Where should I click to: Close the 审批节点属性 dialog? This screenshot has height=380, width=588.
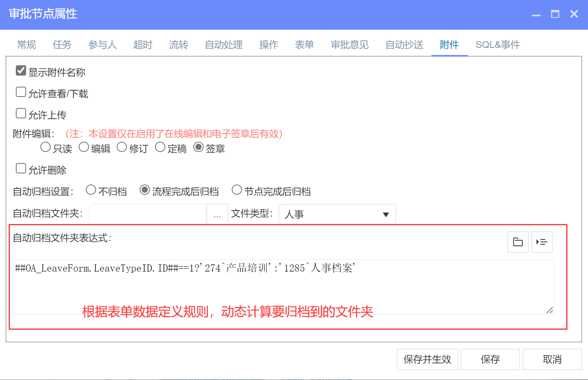(574, 14)
